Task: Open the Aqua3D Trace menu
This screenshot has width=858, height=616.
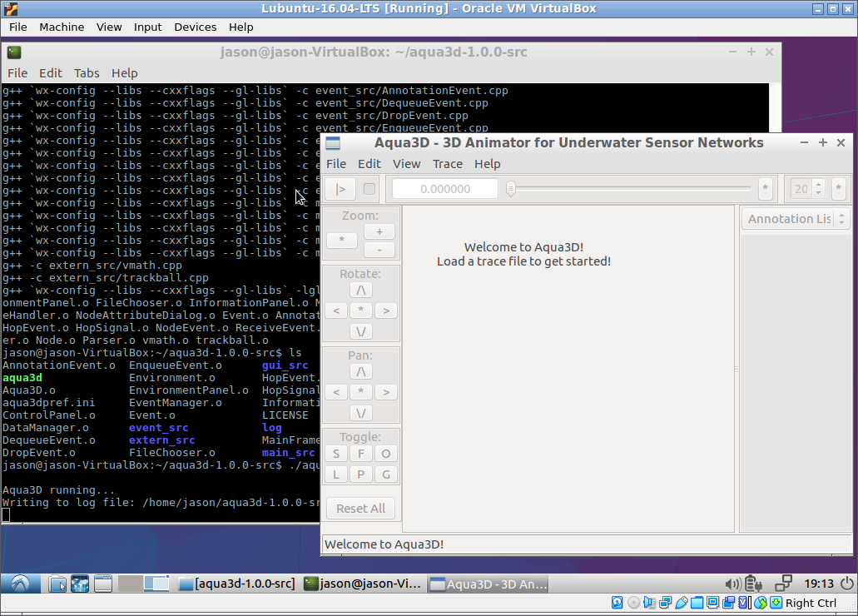Action: tap(448, 164)
